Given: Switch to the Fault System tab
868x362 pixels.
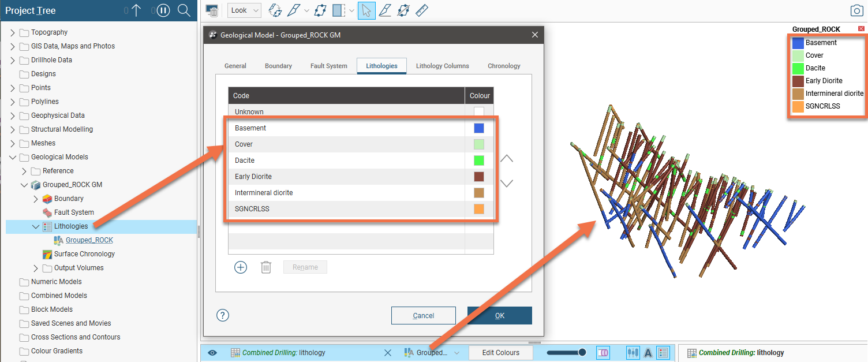Looking at the screenshot, I should (x=329, y=66).
